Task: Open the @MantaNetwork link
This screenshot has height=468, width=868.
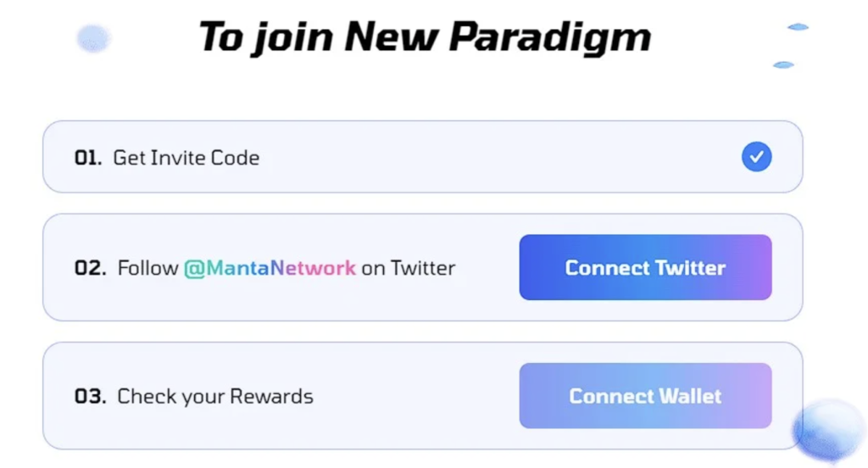Action: click(x=270, y=269)
